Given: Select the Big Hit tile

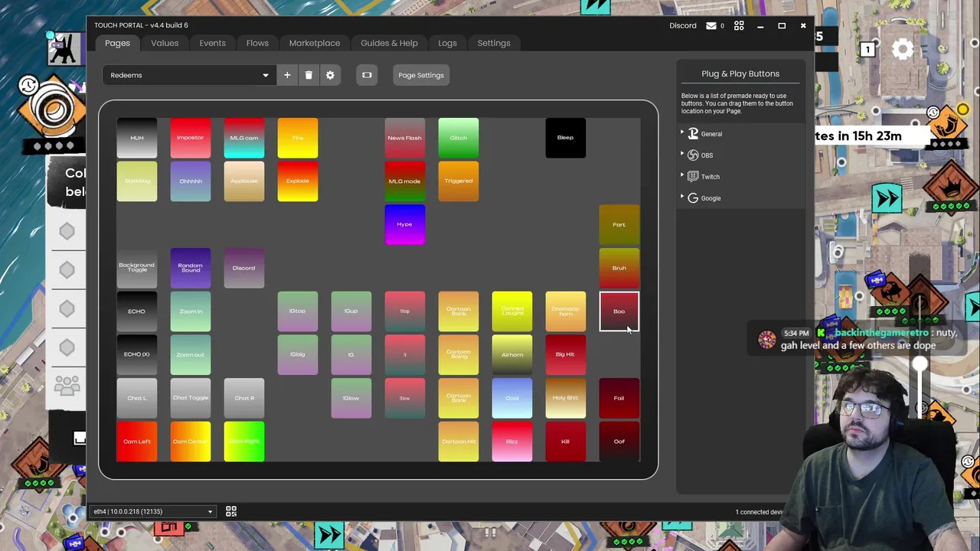Looking at the screenshot, I should (566, 354).
